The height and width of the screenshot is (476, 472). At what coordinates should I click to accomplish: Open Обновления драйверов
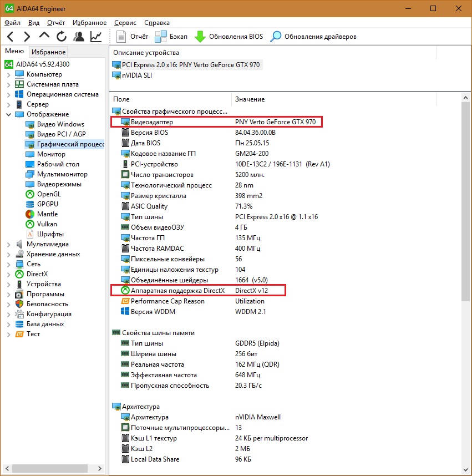coord(313,37)
